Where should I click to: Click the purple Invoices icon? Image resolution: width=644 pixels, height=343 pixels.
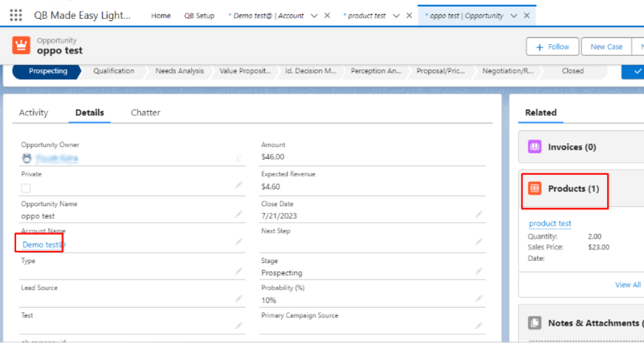[x=535, y=147]
